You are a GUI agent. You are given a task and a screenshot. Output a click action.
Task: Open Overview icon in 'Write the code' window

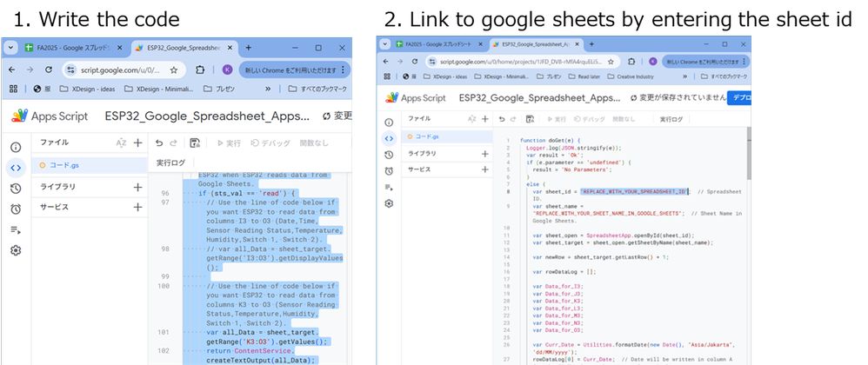16,147
